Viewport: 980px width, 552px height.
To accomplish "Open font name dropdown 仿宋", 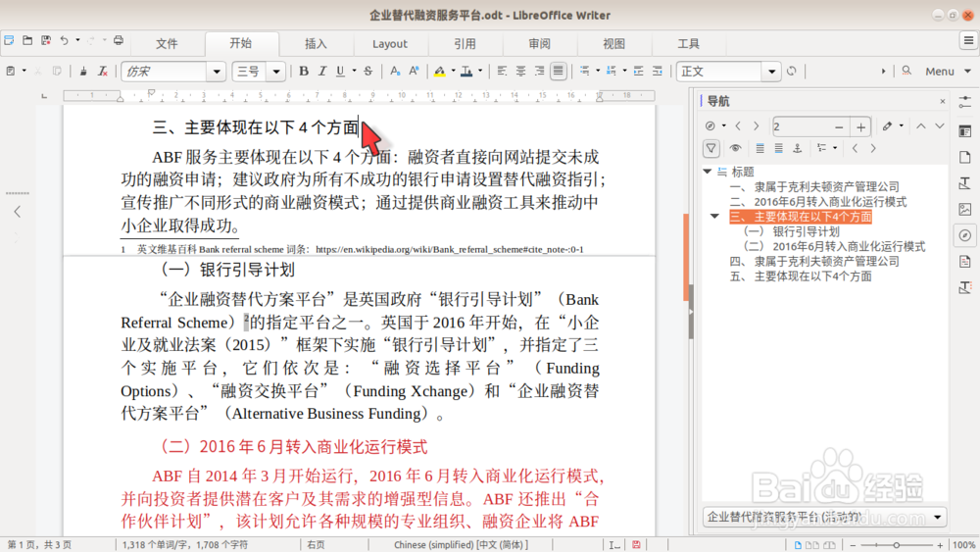I will pyautogui.click(x=217, y=72).
